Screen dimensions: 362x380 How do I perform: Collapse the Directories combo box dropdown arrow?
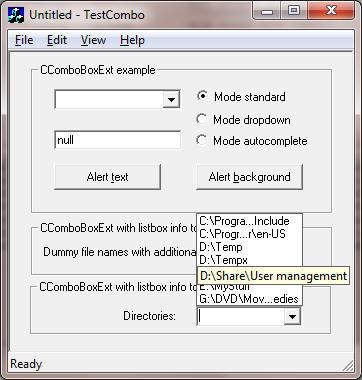pyautogui.click(x=292, y=316)
